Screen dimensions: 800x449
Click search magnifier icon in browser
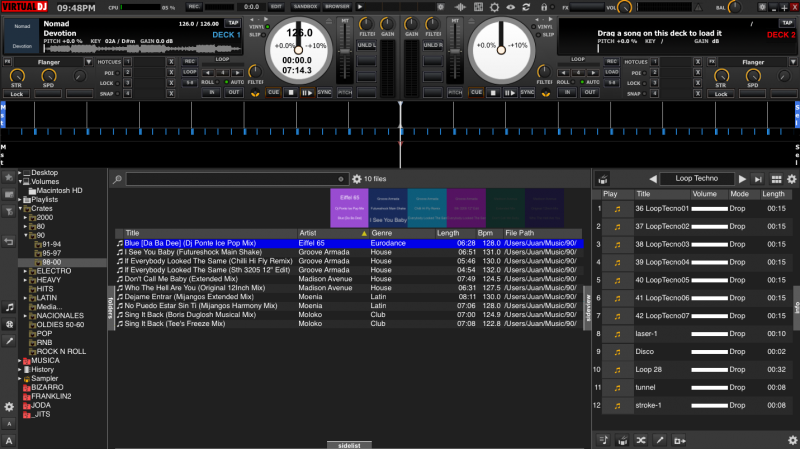click(x=117, y=179)
